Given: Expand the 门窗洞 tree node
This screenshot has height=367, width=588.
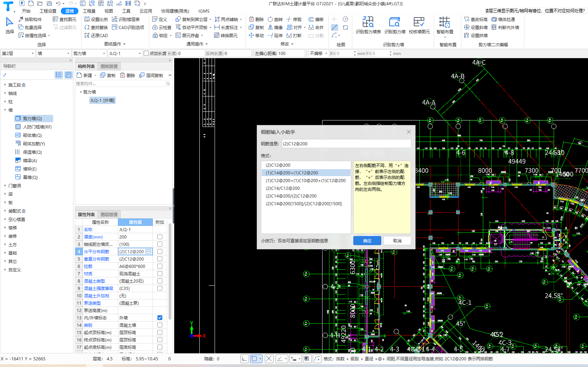Looking at the screenshot, I should 5,186.
